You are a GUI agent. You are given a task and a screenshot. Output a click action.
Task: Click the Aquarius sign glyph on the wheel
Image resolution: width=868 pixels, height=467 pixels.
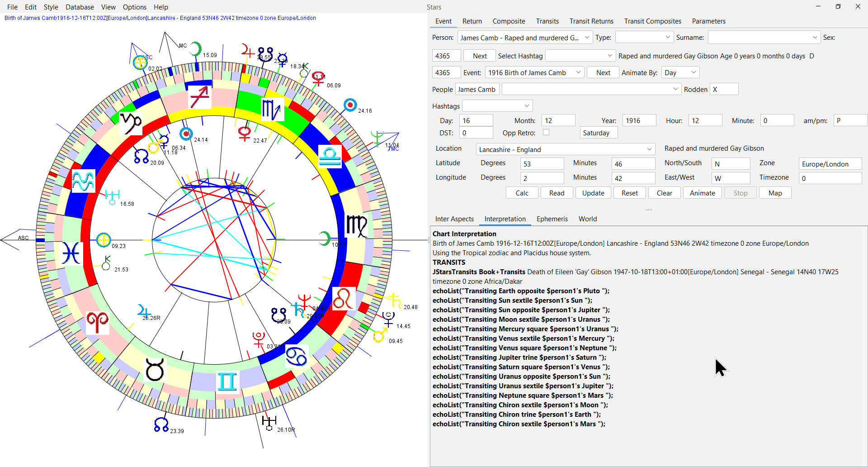tap(83, 181)
